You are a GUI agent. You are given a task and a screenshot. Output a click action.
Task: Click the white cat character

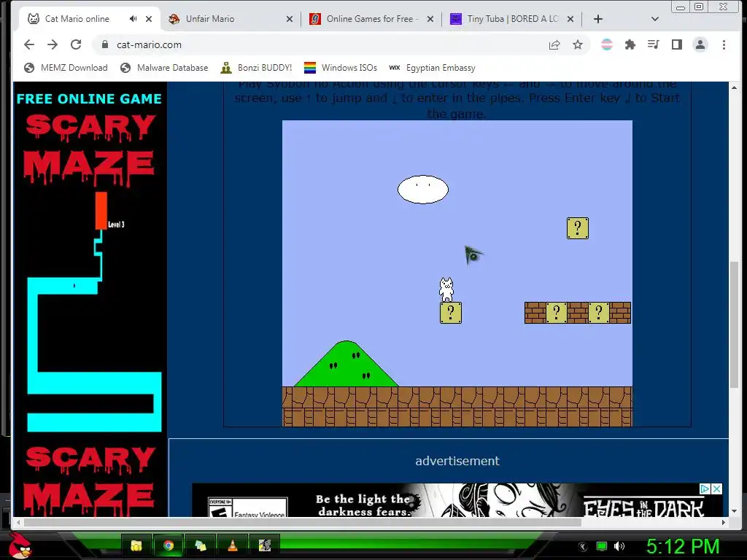[446, 289]
